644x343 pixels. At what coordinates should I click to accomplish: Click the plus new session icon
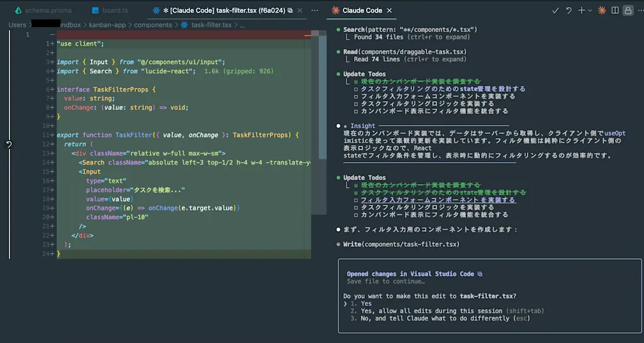(x=581, y=11)
